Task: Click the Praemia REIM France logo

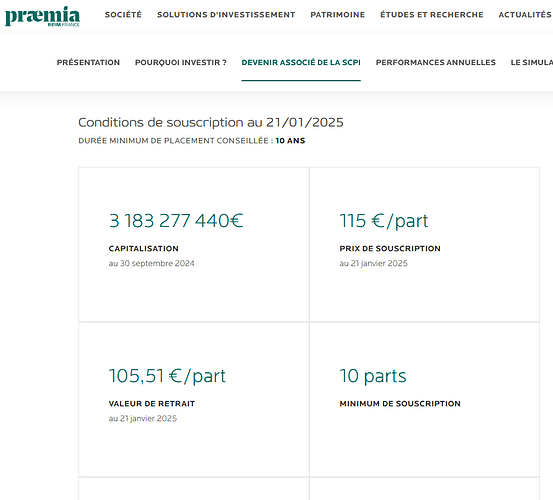Action: point(42,16)
